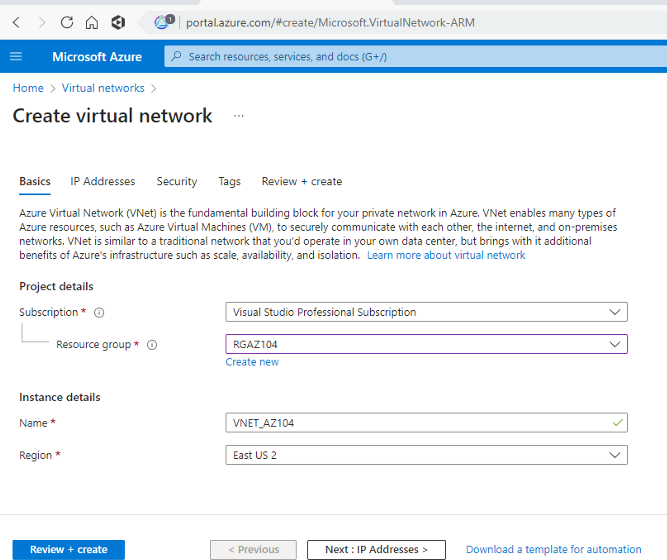Switch to the Tags tab
Image resolution: width=667 pixels, height=560 pixels.
tap(229, 182)
